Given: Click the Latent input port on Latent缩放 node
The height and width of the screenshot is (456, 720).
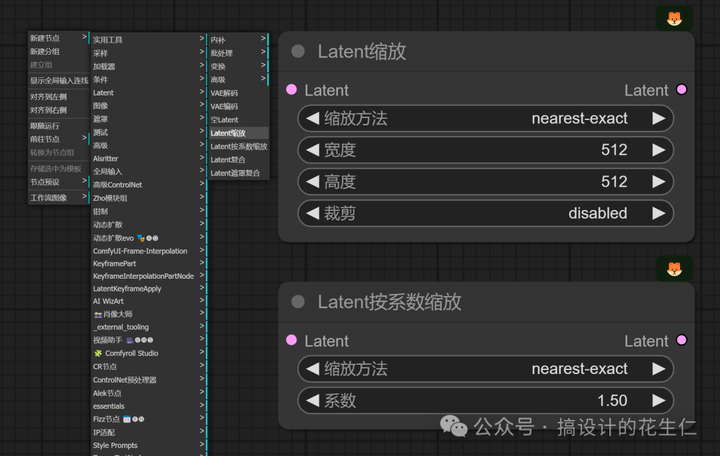Looking at the screenshot, I should (292, 90).
